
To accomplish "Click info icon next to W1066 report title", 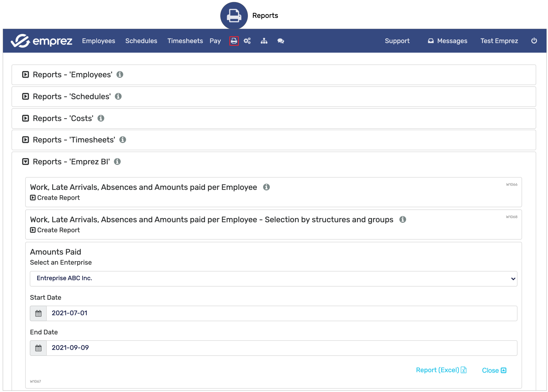I will tap(266, 187).
